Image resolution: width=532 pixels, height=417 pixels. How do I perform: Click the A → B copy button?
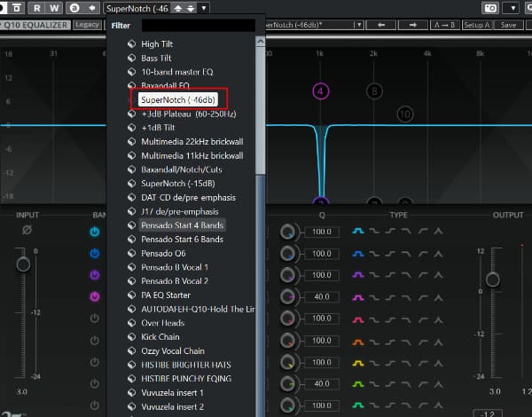click(444, 25)
